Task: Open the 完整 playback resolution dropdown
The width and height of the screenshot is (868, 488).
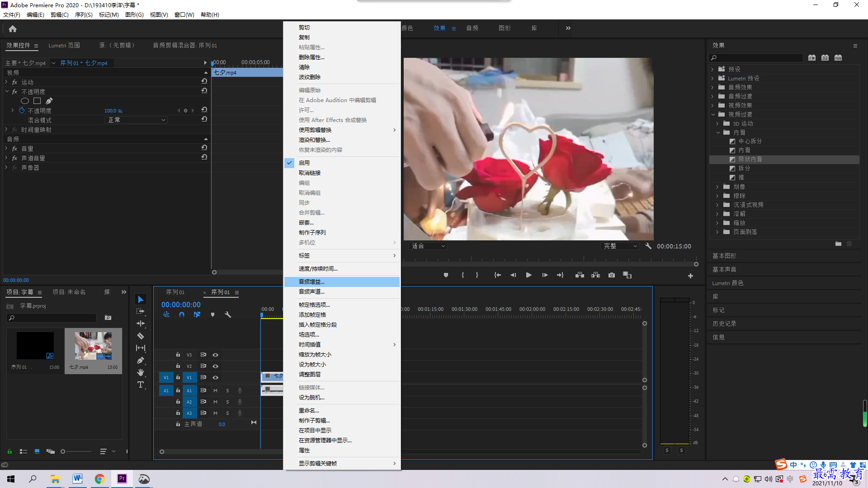Action: pyautogui.click(x=620, y=246)
